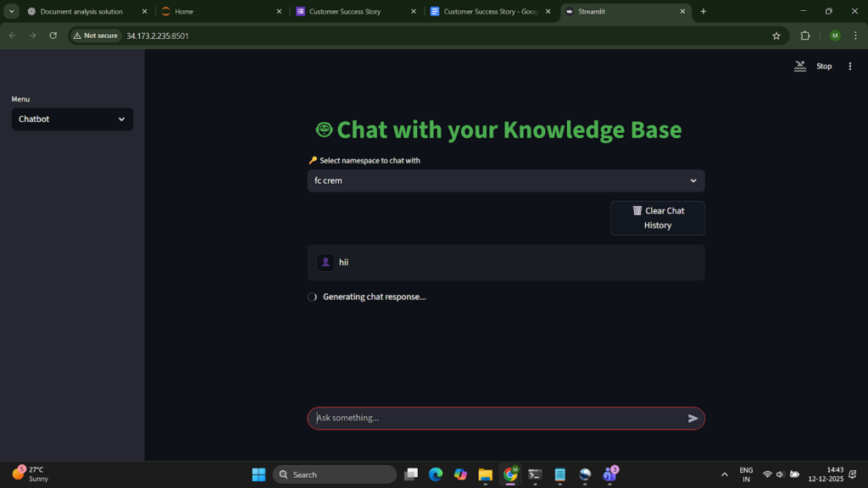Open the Streamlit three-dot options menu
Screen dimensions: 868x488
click(x=850, y=66)
